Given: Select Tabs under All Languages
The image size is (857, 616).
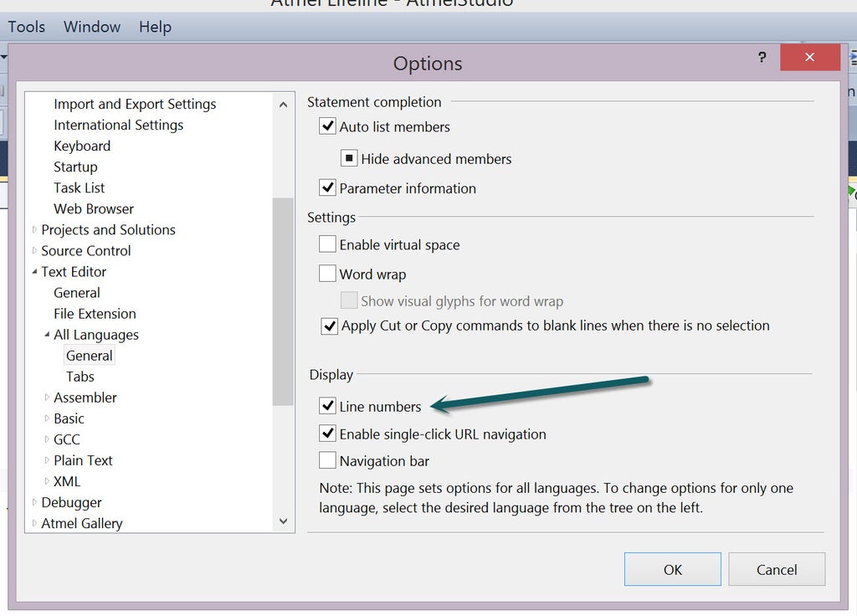Looking at the screenshot, I should coord(80,377).
